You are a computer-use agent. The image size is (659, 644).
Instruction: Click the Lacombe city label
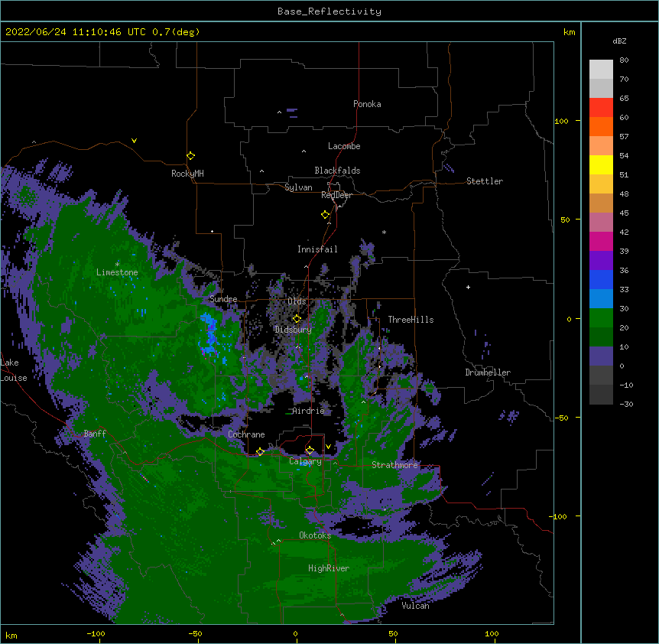pos(344,146)
